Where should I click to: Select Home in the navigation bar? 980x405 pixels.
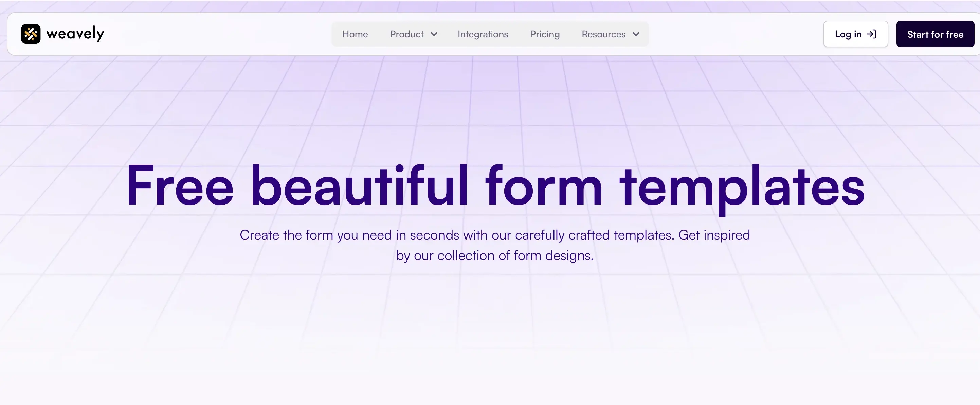[355, 34]
